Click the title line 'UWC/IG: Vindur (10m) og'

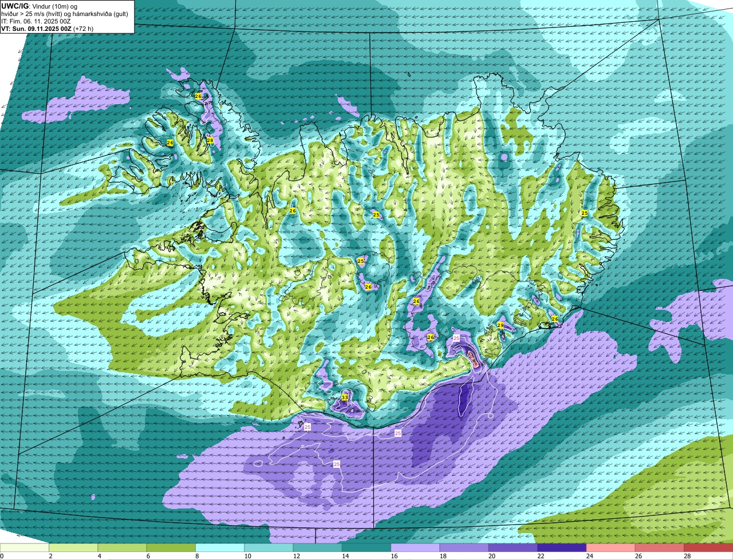point(39,6)
